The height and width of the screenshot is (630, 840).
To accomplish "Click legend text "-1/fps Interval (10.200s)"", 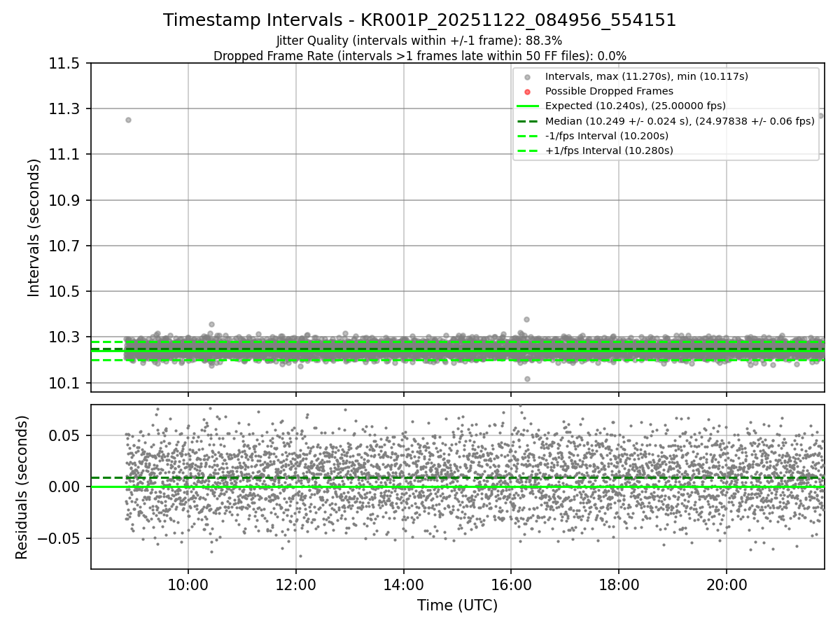I will (x=607, y=136).
